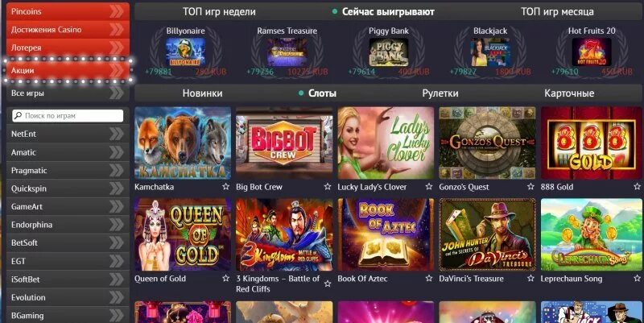Mark 888 Gold with favorite star
Screen dimensions: 644x323
click(637, 187)
